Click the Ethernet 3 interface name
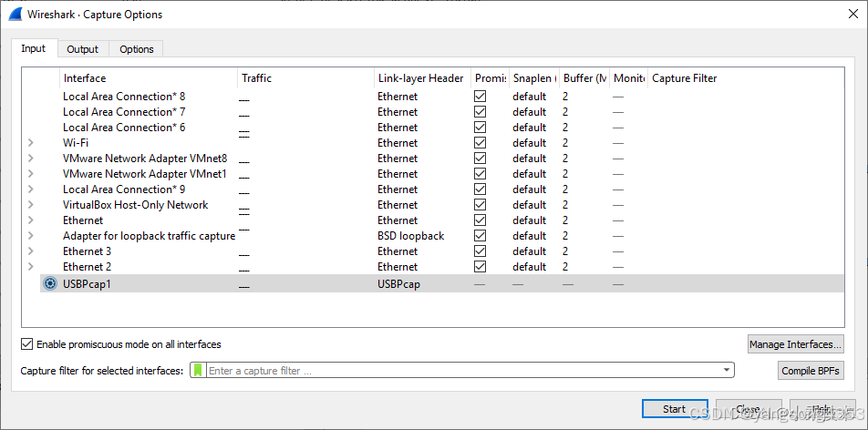This screenshot has height=430, width=868. click(87, 251)
